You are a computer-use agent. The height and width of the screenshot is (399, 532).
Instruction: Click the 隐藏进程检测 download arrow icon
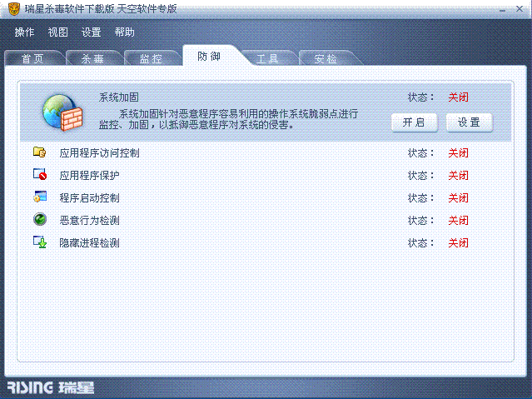coord(40,242)
